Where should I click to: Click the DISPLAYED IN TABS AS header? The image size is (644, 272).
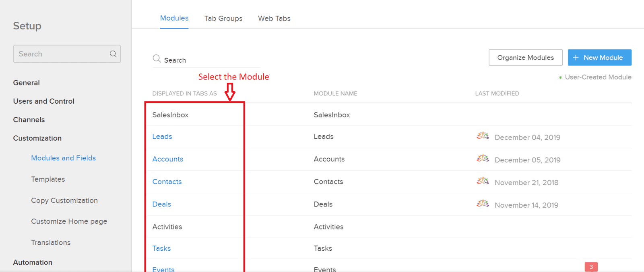184,93
